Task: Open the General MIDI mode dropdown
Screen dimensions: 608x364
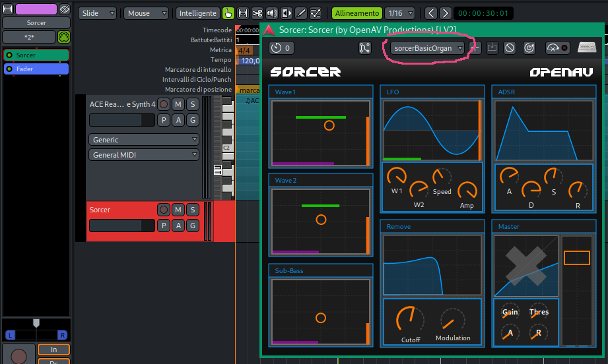Action: [x=144, y=155]
